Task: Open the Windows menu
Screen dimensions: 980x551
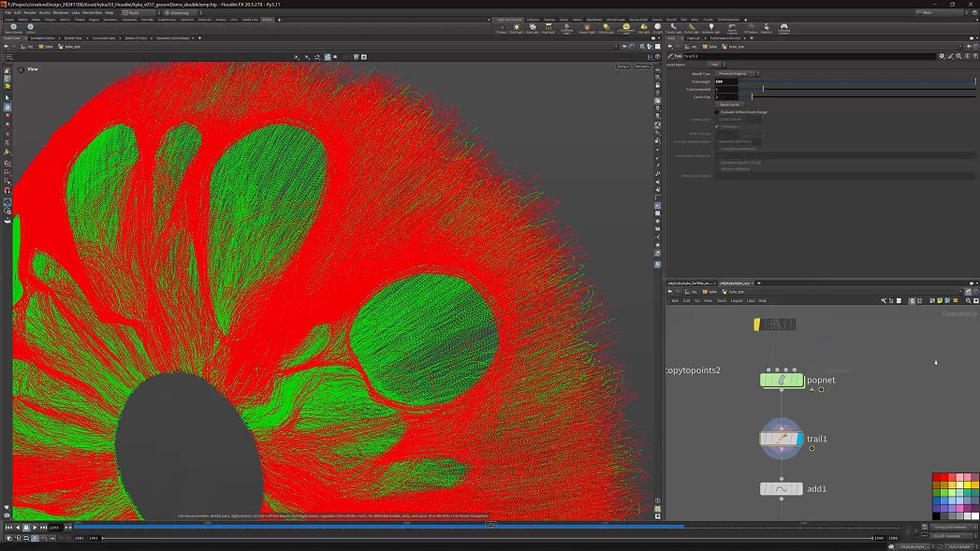Action: (x=61, y=12)
